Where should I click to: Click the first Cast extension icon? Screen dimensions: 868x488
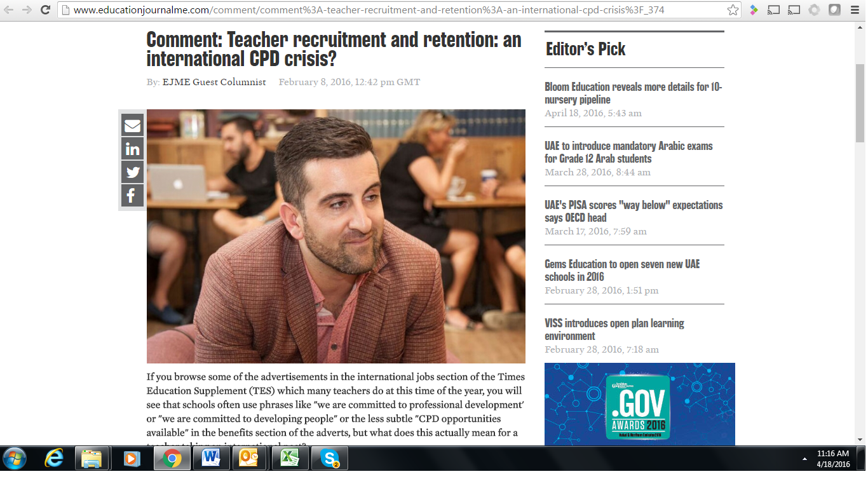coord(773,10)
